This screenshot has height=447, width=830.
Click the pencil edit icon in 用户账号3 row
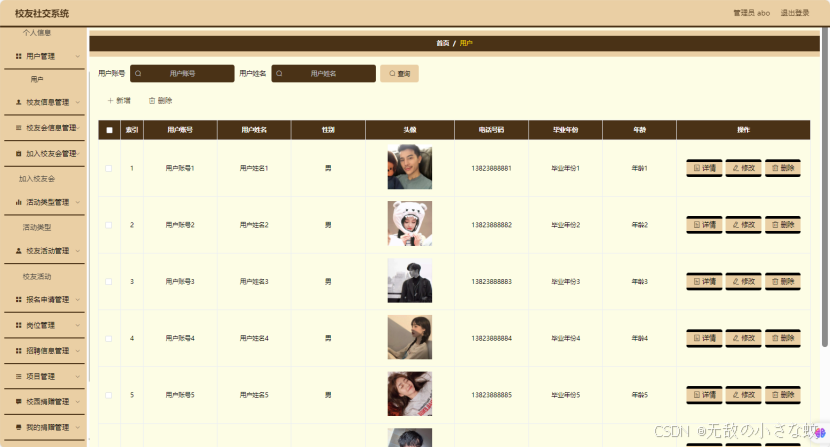736,281
